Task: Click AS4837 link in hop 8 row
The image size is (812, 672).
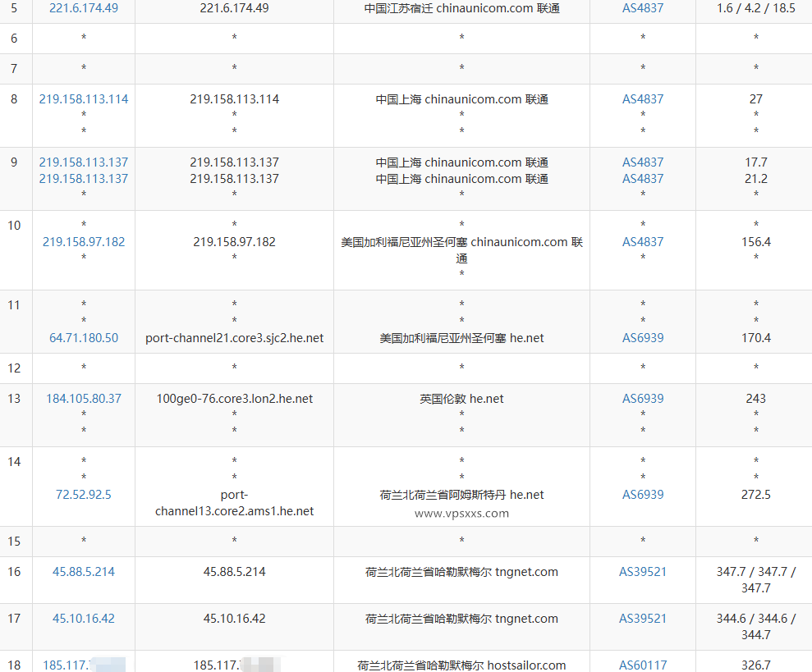Action: click(x=643, y=99)
